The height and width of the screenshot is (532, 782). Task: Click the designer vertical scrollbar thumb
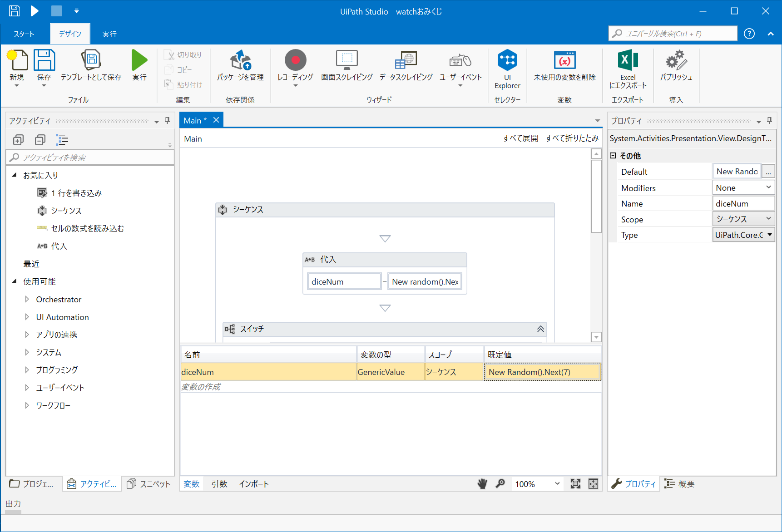[x=597, y=196]
